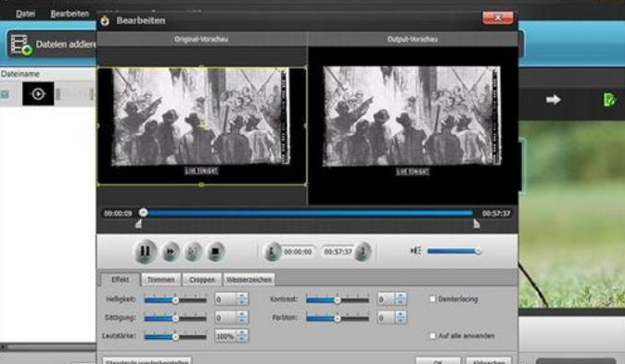Image resolution: width=625 pixels, height=364 pixels.
Task: Click the bottom crop handle on Original preview
Action: tap(202, 185)
